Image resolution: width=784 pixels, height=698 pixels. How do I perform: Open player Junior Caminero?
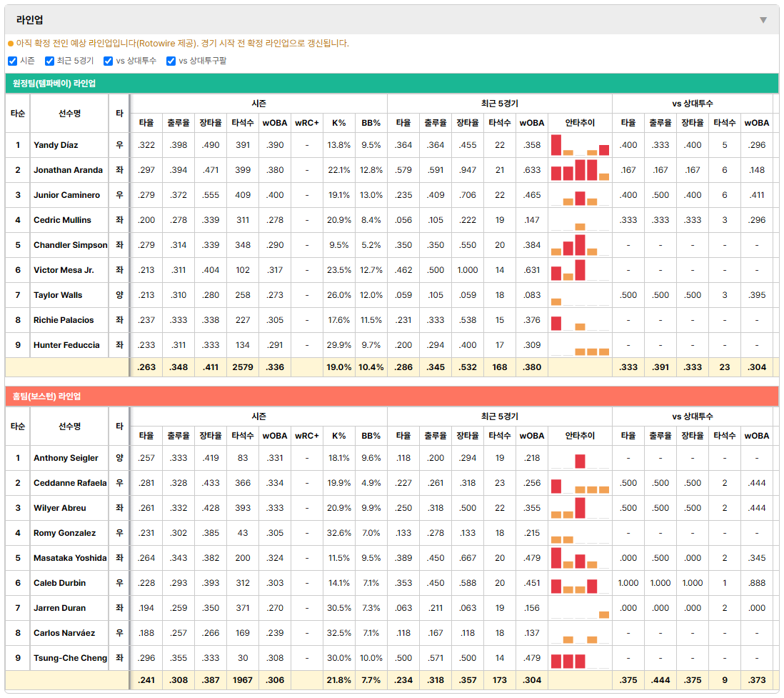coord(66,195)
